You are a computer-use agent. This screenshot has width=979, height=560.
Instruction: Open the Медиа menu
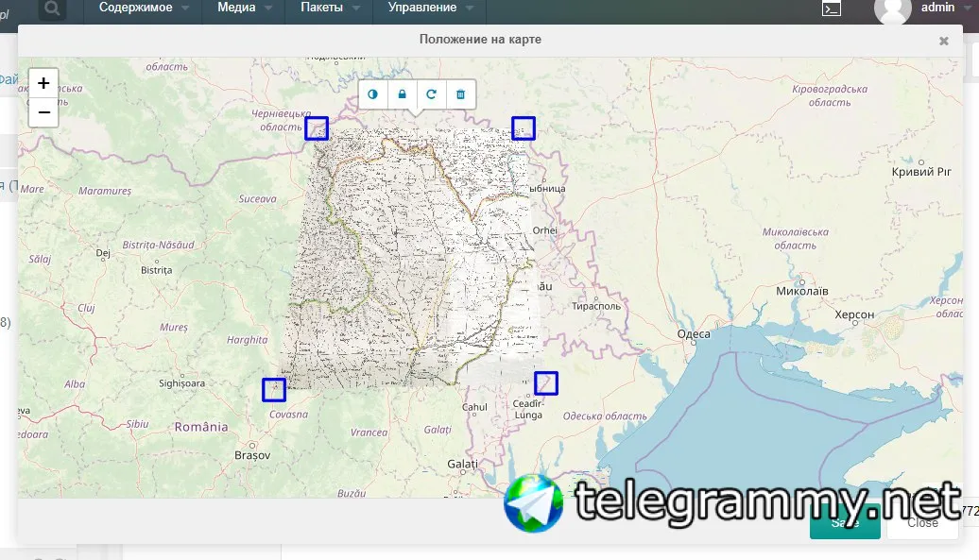[236, 8]
